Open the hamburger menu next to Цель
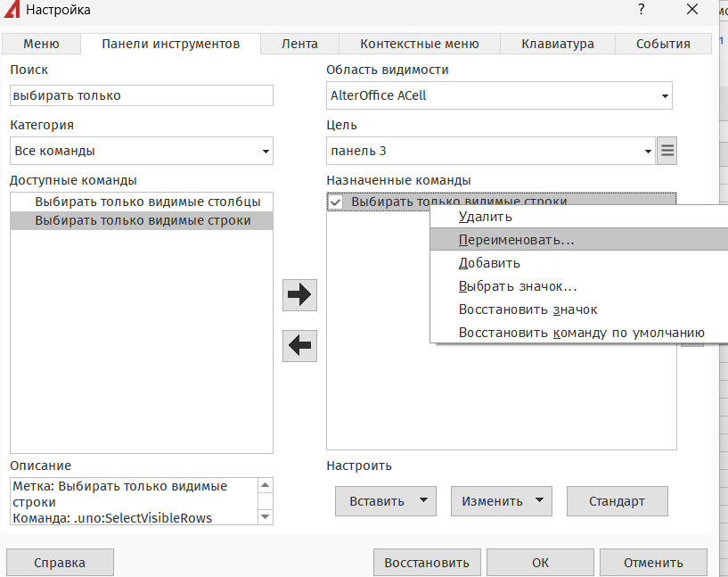This screenshot has height=577, width=728. pyautogui.click(x=667, y=152)
